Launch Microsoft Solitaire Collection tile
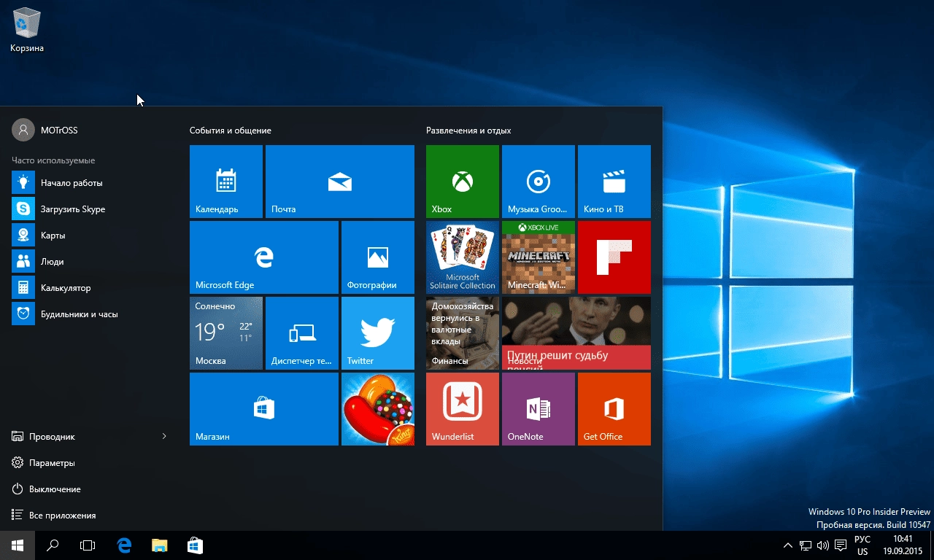This screenshot has height=560, width=934. [x=463, y=257]
